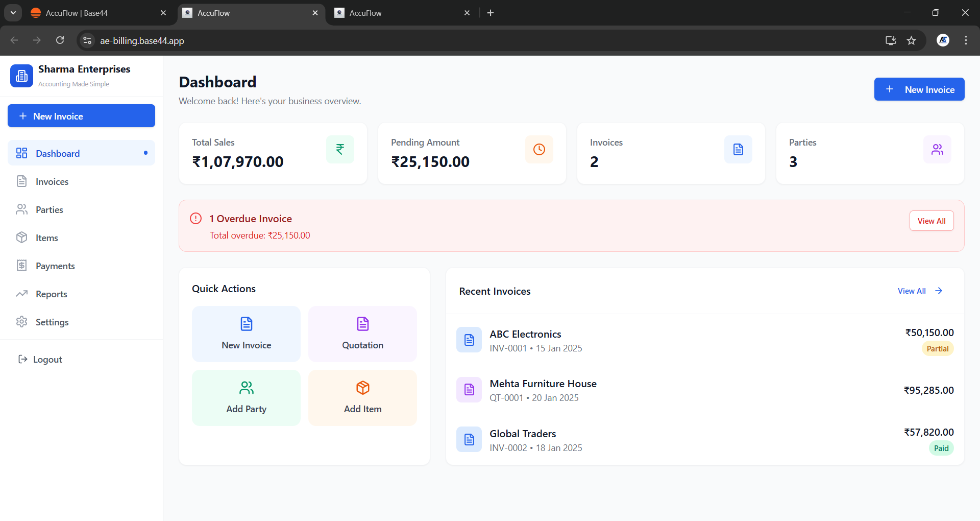Open Settings in the sidebar
The height and width of the screenshot is (521, 980).
click(x=81, y=322)
